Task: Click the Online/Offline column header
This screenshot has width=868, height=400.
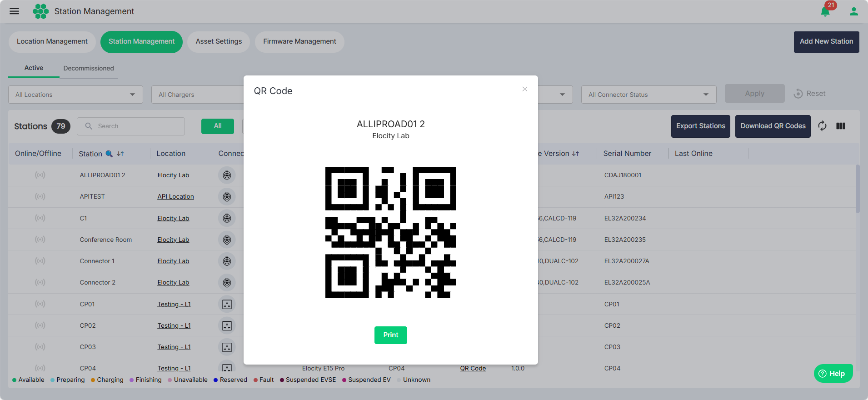Action: pyautogui.click(x=38, y=154)
